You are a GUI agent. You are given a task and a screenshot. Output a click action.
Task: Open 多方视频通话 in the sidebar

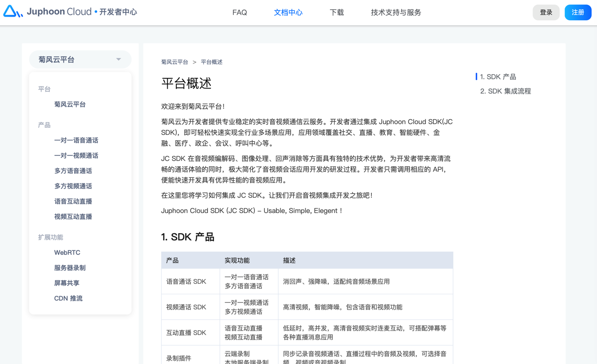click(73, 186)
